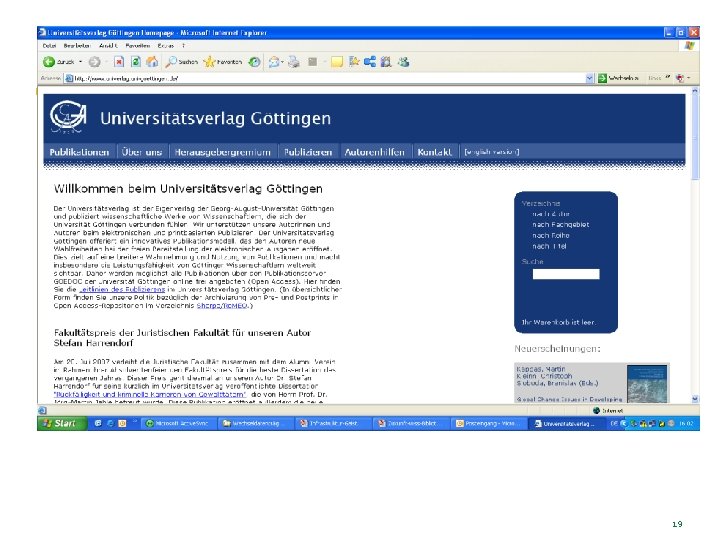Click the nach Titel directory link
The image size is (720, 540).
(550, 247)
